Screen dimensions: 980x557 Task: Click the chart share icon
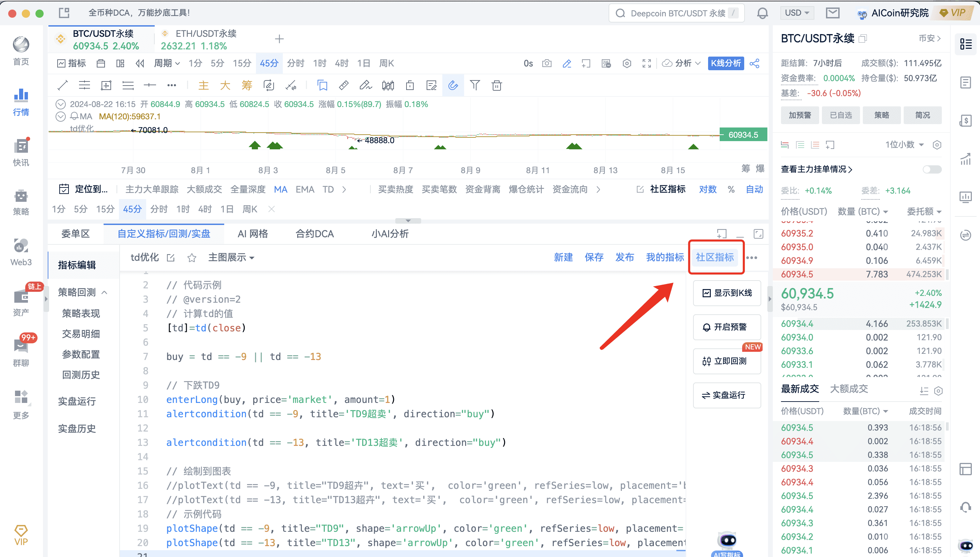coord(754,63)
